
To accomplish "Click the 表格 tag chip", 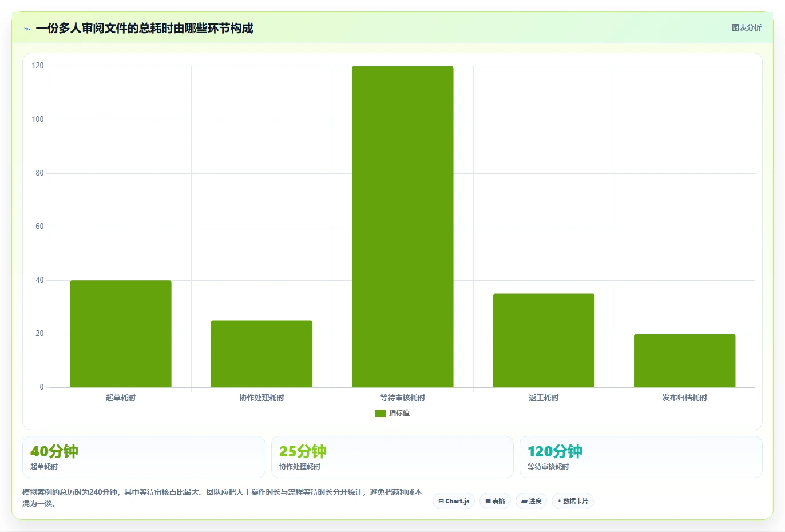I will pyautogui.click(x=495, y=501).
